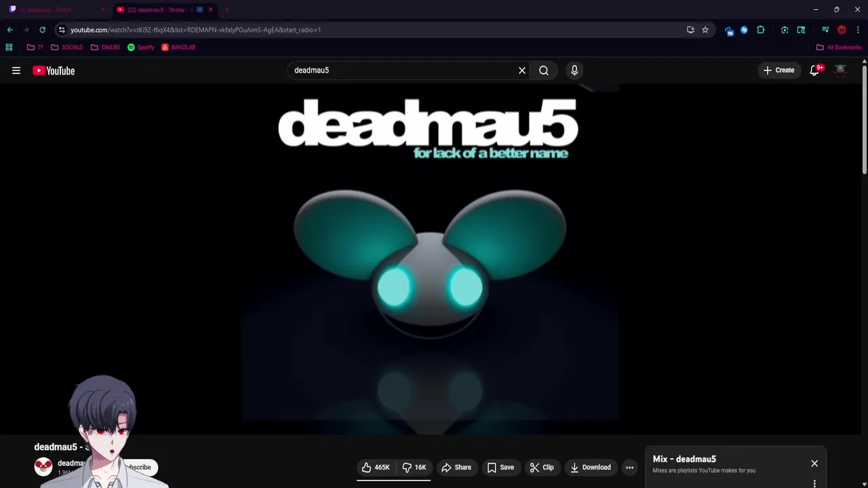
Task: Open the Extensions puzzle icon
Action: (760, 30)
